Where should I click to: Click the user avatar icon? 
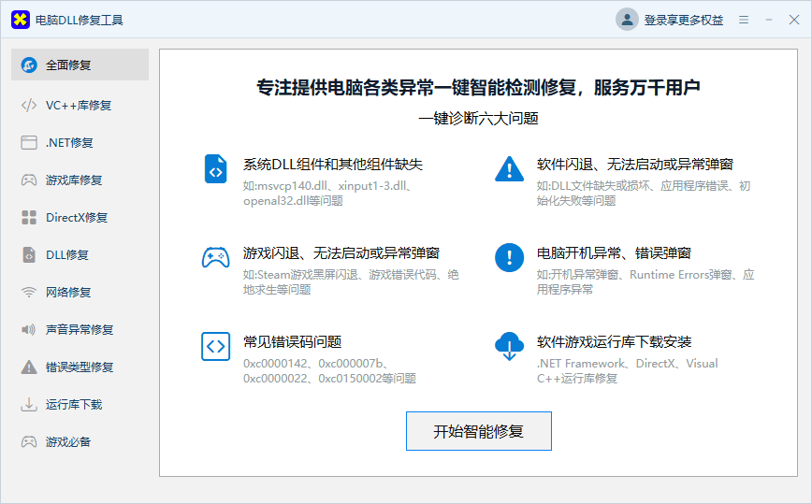627,20
